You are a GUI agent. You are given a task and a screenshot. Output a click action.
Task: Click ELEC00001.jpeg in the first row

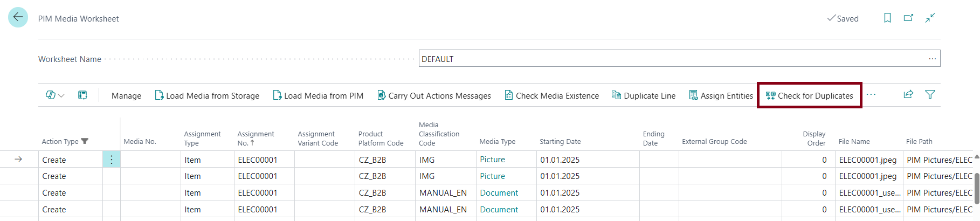[x=868, y=160]
